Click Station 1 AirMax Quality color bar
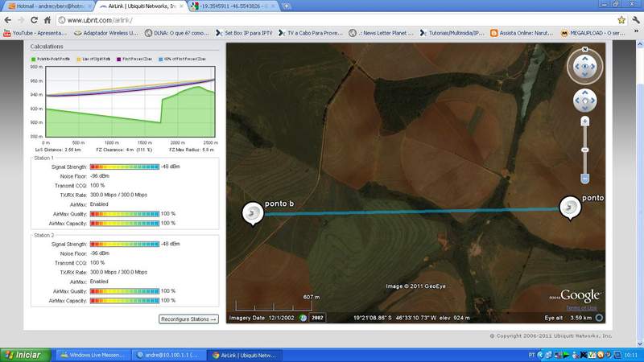 point(125,214)
